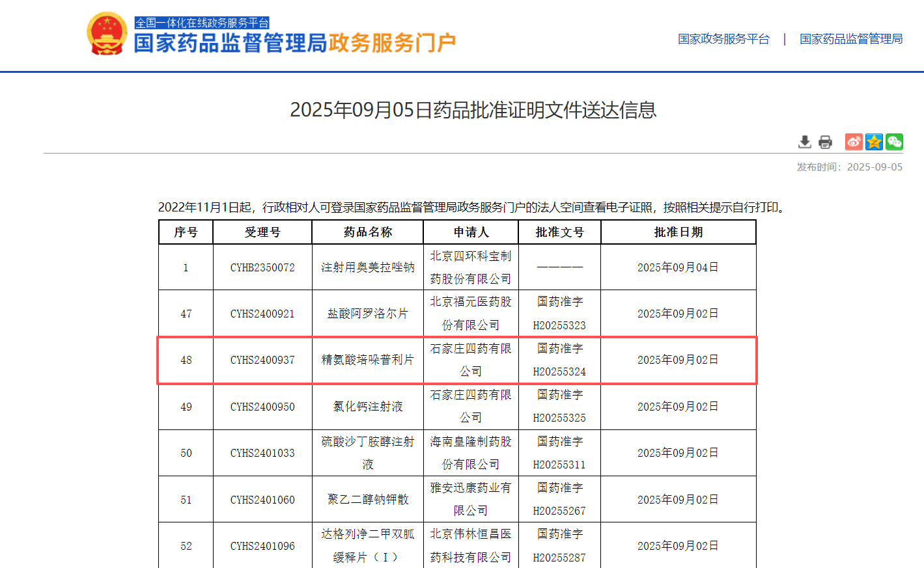Click the 批准文号 column header
924x568 pixels.
click(559, 232)
